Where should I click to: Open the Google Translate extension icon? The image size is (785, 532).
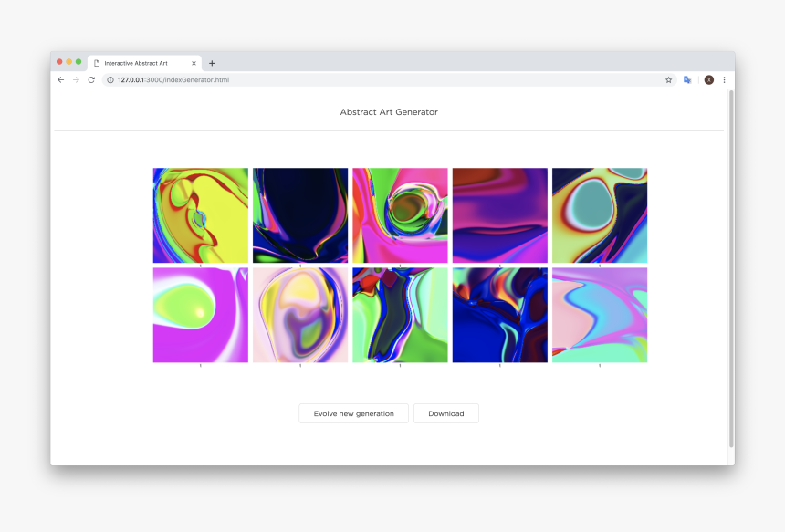click(x=687, y=80)
